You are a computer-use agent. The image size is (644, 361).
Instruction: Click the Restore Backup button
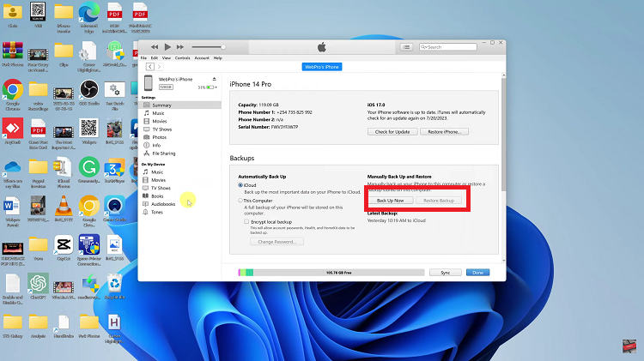pos(439,201)
